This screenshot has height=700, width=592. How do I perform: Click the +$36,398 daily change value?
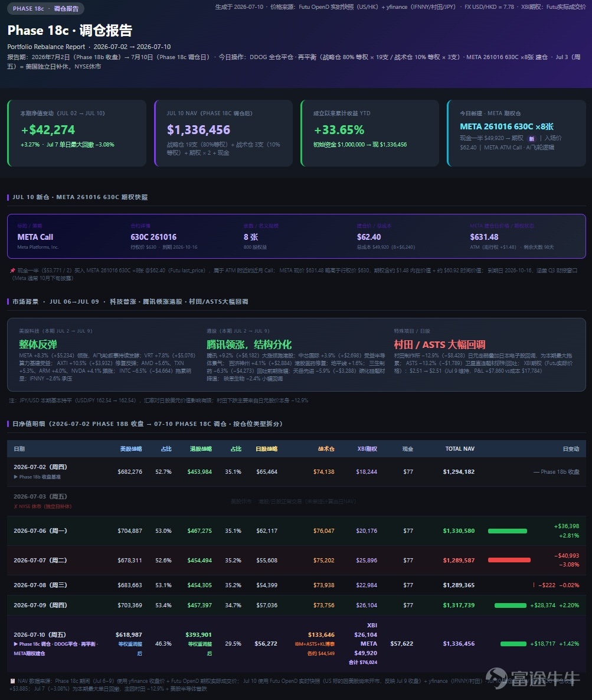[x=567, y=526]
